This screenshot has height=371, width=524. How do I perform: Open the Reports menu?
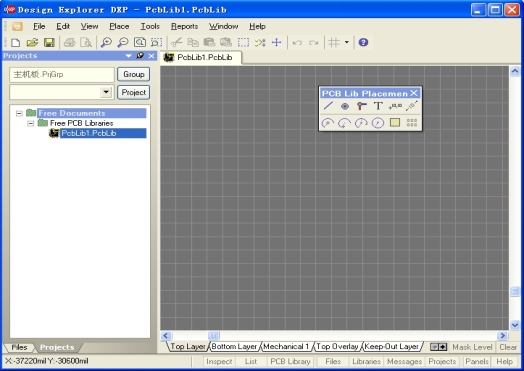(184, 26)
